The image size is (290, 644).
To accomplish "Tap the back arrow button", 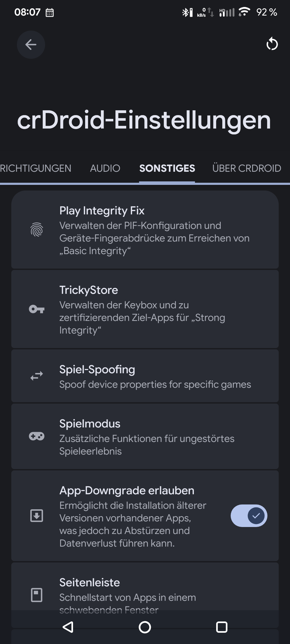I will click(x=31, y=45).
